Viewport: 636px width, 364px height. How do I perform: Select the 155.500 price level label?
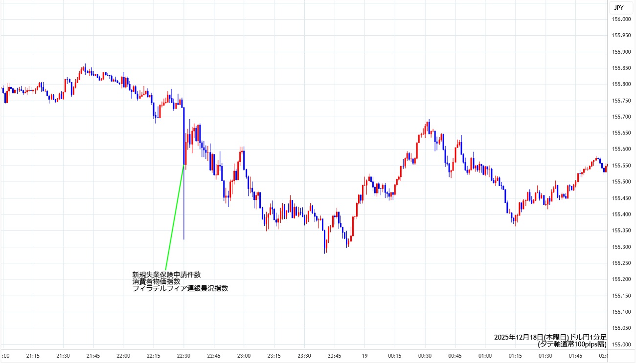(621, 182)
